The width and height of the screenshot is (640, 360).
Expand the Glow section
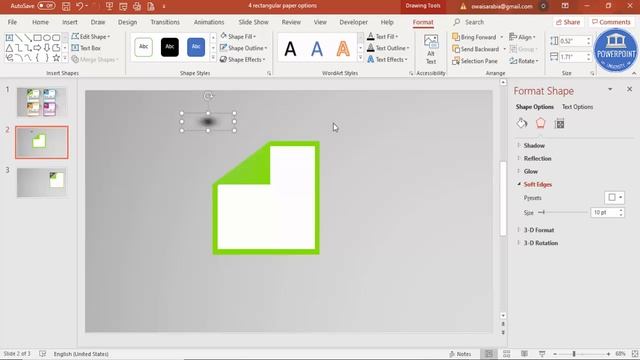click(x=531, y=171)
